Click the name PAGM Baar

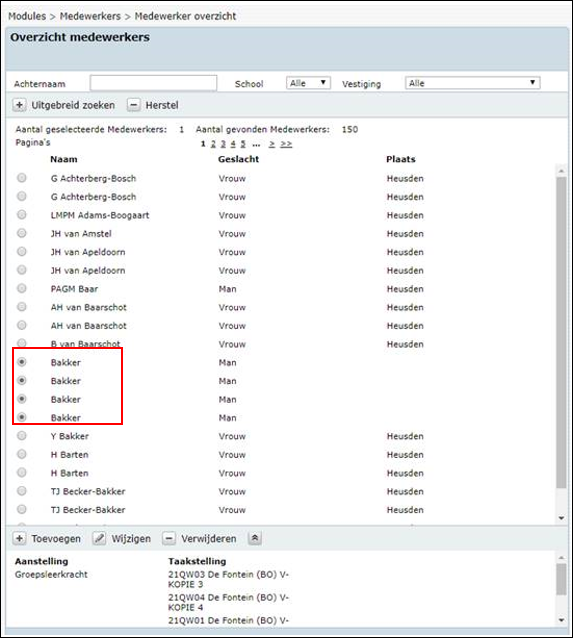[x=74, y=289]
